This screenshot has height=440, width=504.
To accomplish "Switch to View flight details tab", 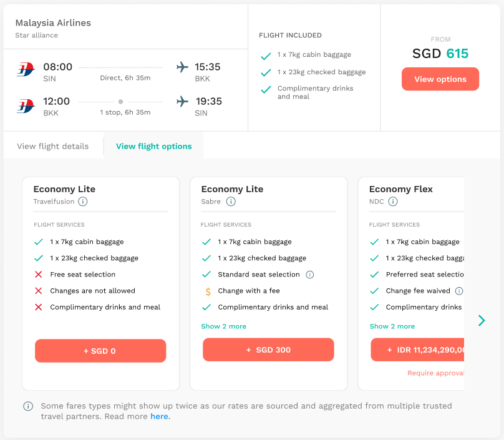I will [53, 147].
